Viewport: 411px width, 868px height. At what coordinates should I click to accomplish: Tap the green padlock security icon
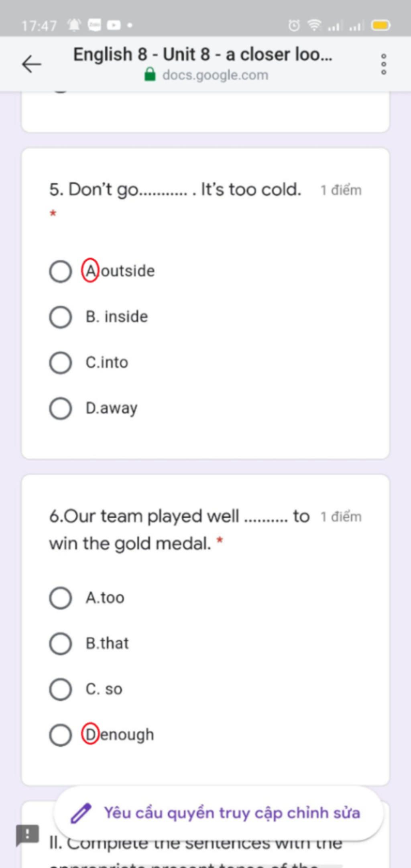pyautogui.click(x=150, y=74)
